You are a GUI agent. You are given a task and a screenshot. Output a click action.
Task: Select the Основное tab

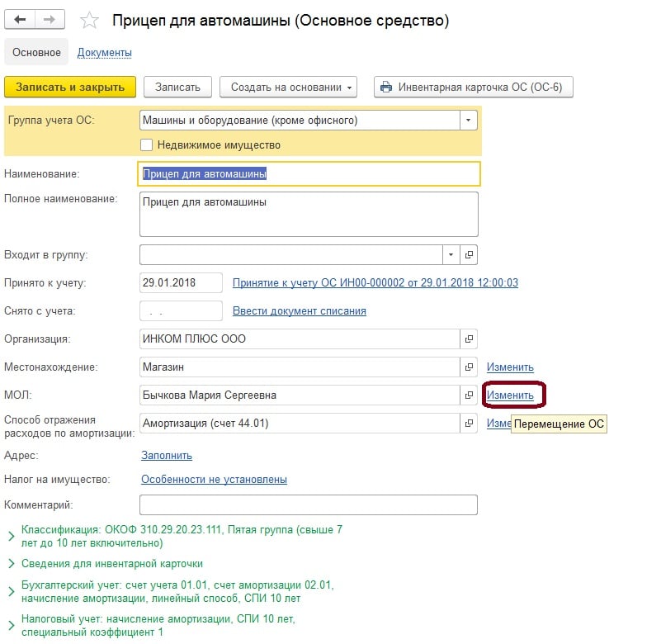point(36,53)
